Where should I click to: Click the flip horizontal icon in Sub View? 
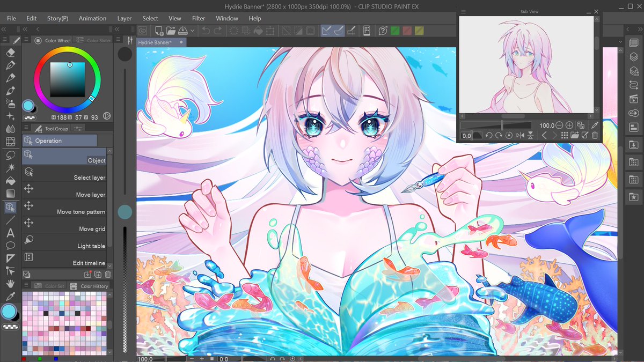tap(519, 136)
